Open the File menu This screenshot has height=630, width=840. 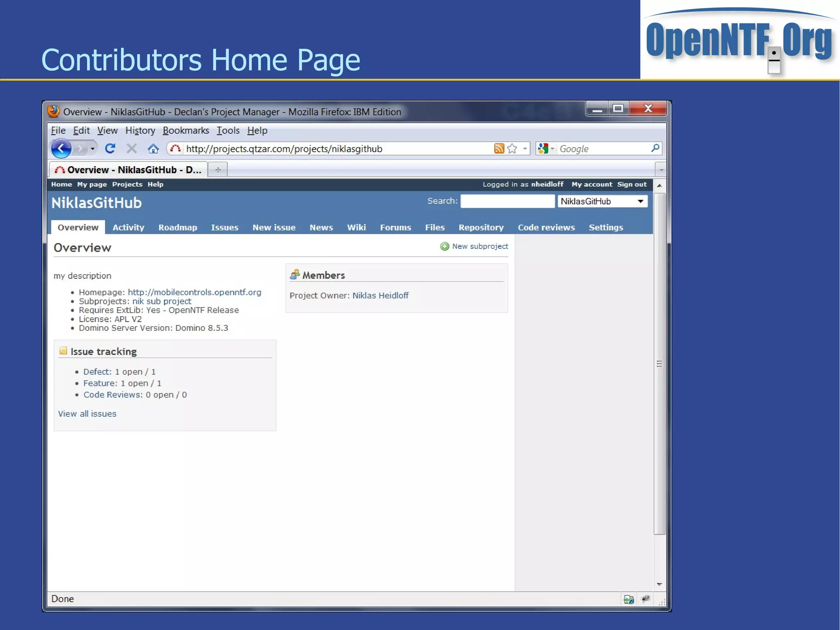(x=58, y=131)
